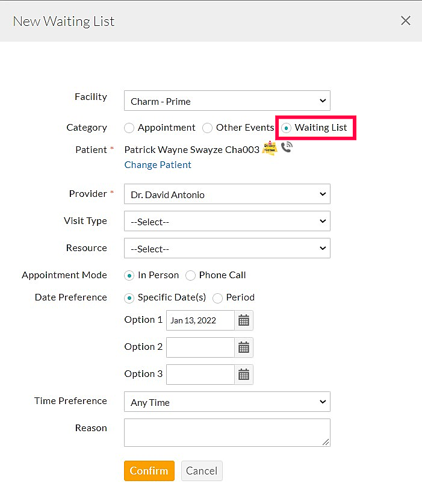This screenshot has width=422, height=504.
Task: Click Change Patient link
Action: [x=157, y=164]
